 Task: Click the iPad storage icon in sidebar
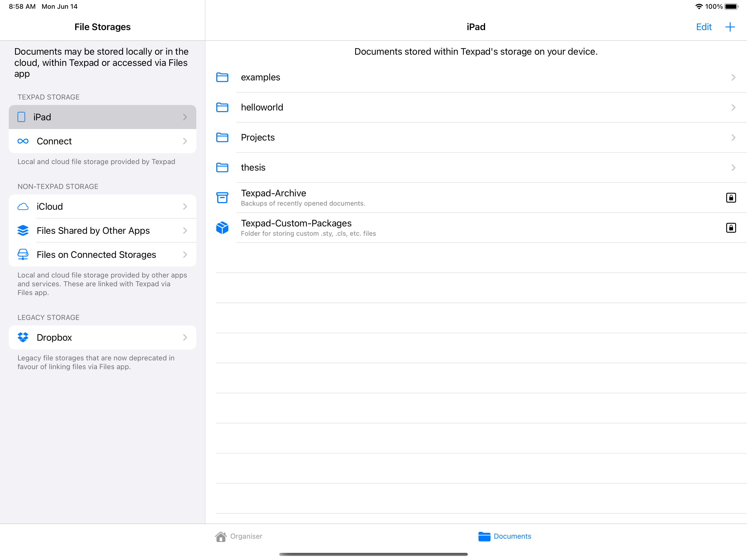pos(22,116)
